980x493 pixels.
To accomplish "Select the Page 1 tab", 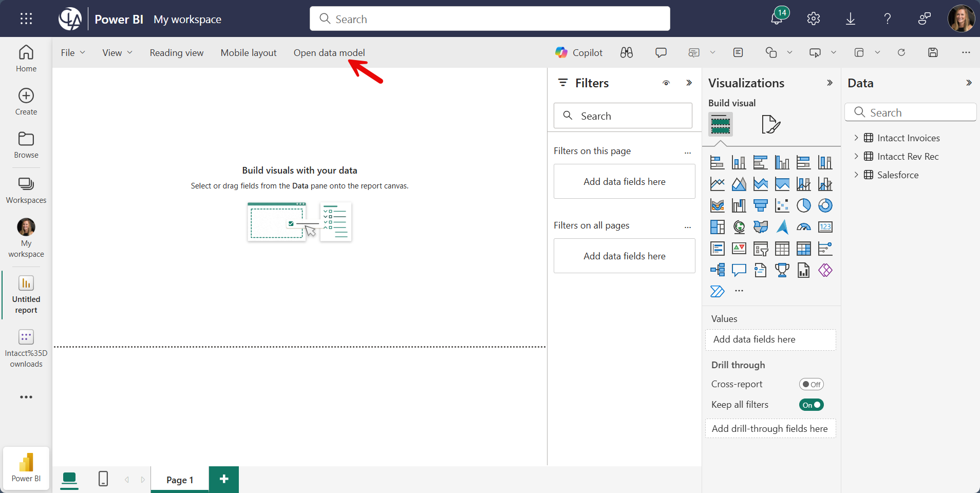I will [x=180, y=480].
